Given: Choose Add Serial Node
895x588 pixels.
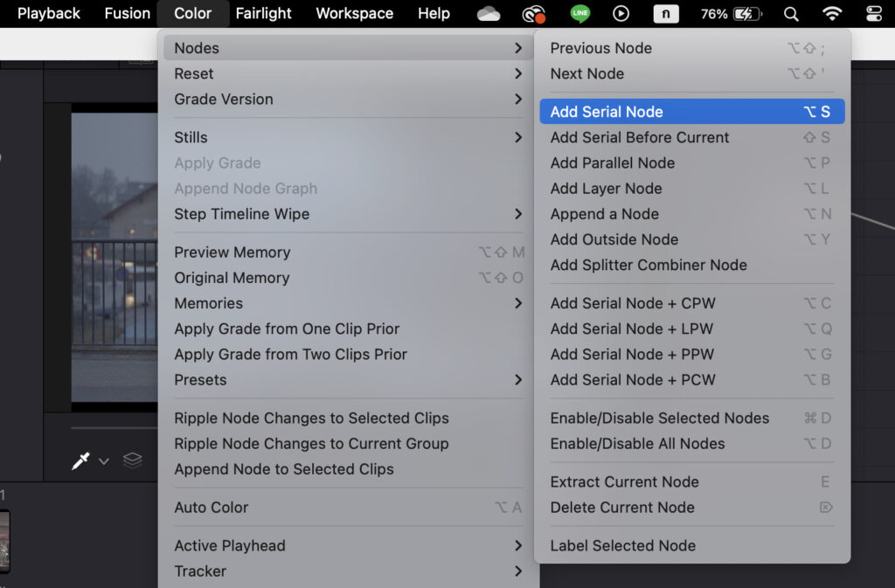Looking at the screenshot, I should 607,112.
